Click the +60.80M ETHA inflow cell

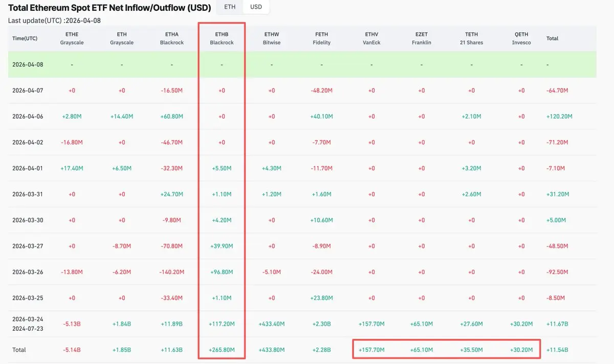tap(171, 117)
